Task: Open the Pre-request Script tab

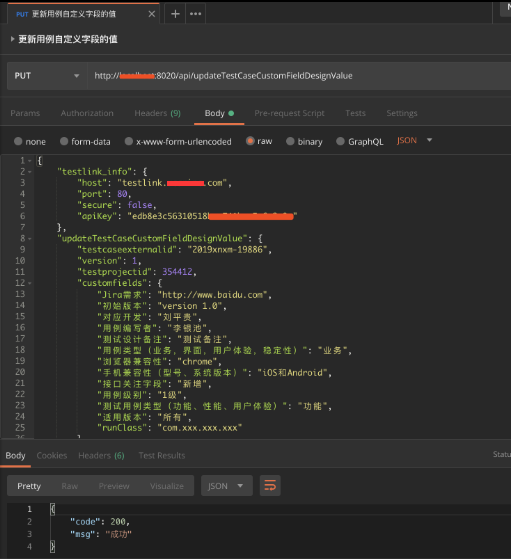Action: click(x=289, y=113)
